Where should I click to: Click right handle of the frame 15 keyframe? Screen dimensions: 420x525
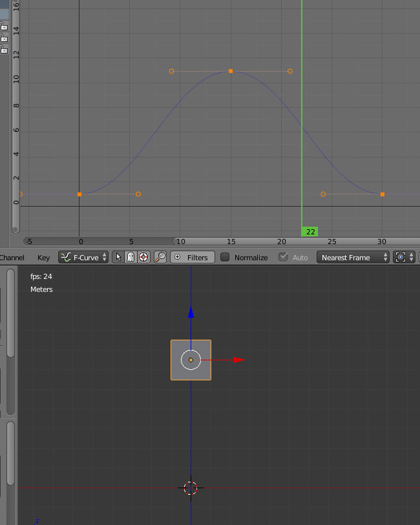click(290, 71)
